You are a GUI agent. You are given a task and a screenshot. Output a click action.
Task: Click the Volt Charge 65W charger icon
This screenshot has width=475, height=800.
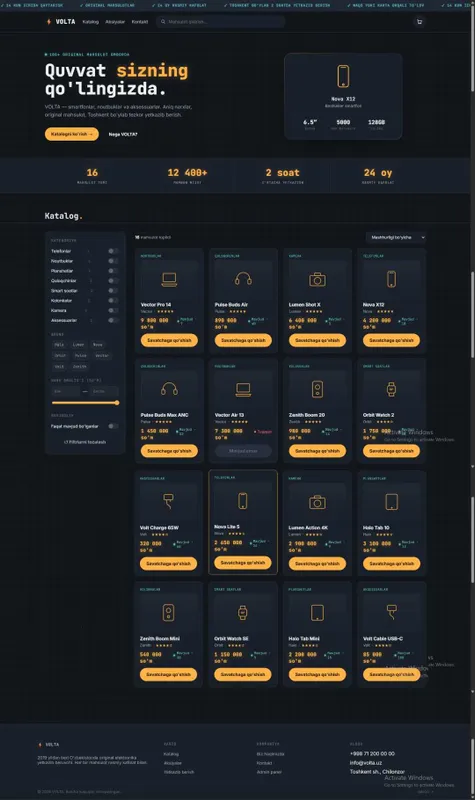pos(168,502)
